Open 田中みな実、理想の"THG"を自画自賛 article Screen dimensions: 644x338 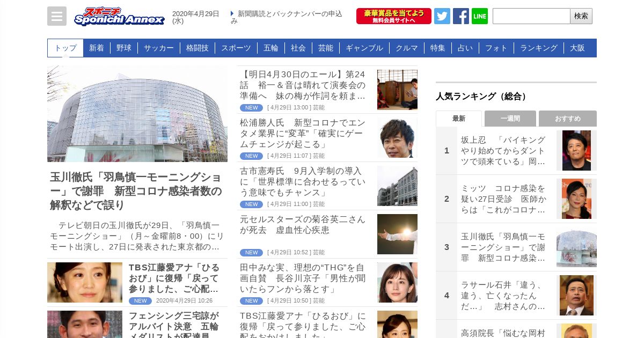[303, 278]
